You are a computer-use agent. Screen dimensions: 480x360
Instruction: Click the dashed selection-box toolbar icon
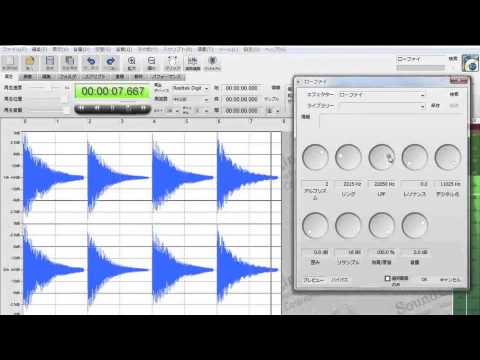point(172,63)
